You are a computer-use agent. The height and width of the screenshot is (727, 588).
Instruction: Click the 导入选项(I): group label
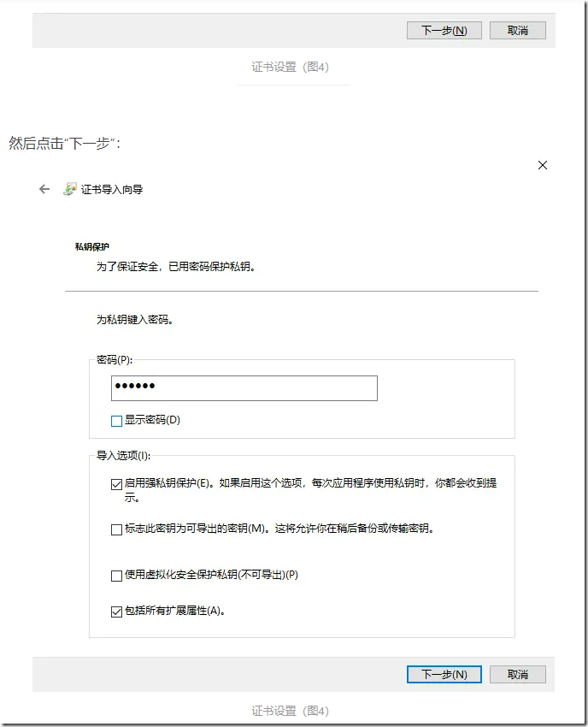click(x=123, y=455)
